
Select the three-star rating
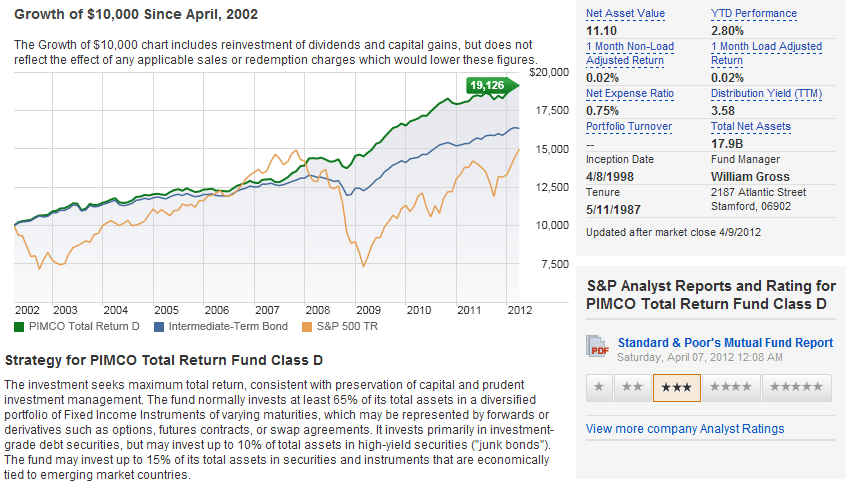point(676,387)
